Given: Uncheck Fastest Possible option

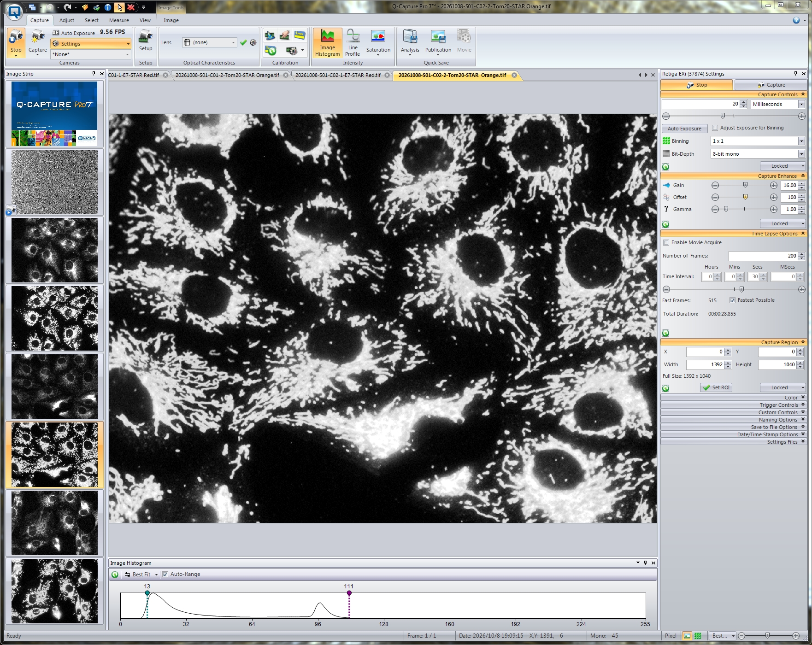Looking at the screenshot, I should (732, 300).
